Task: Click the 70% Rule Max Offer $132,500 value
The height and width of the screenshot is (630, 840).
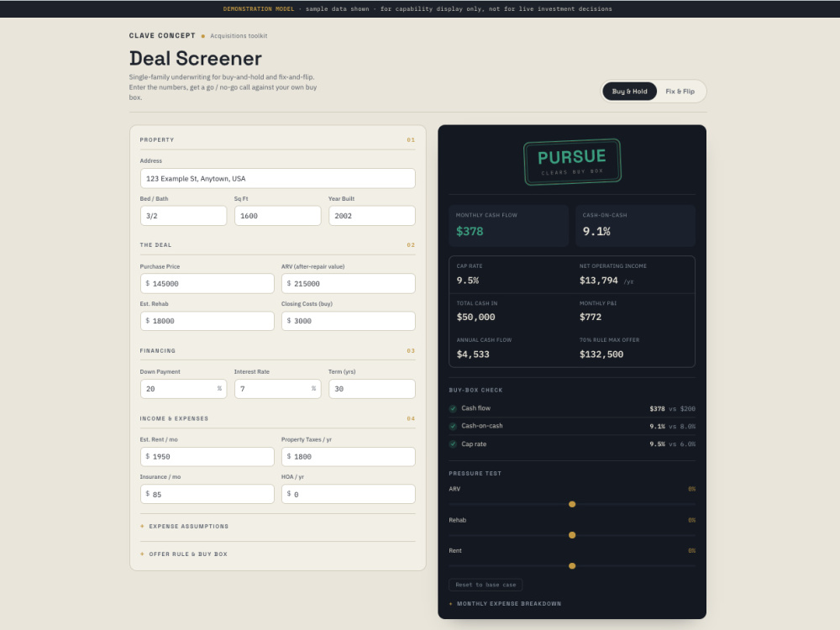Action: click(601, 354)
